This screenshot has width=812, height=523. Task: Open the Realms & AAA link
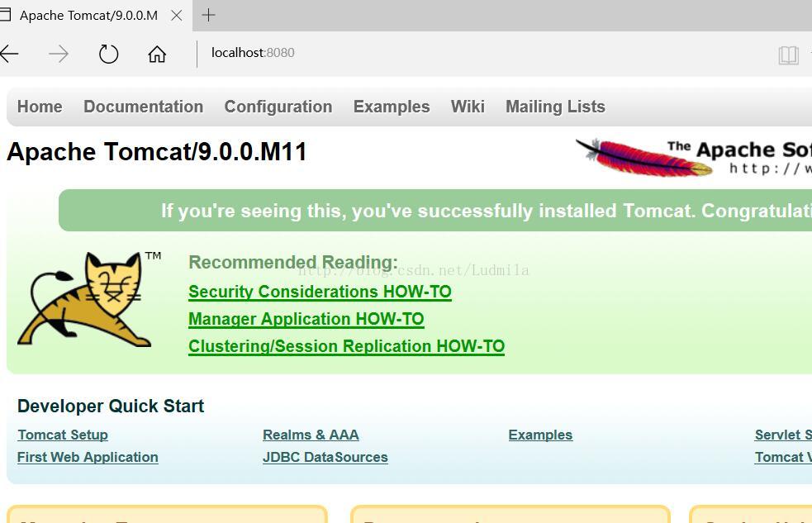click(x=311, y=435)
